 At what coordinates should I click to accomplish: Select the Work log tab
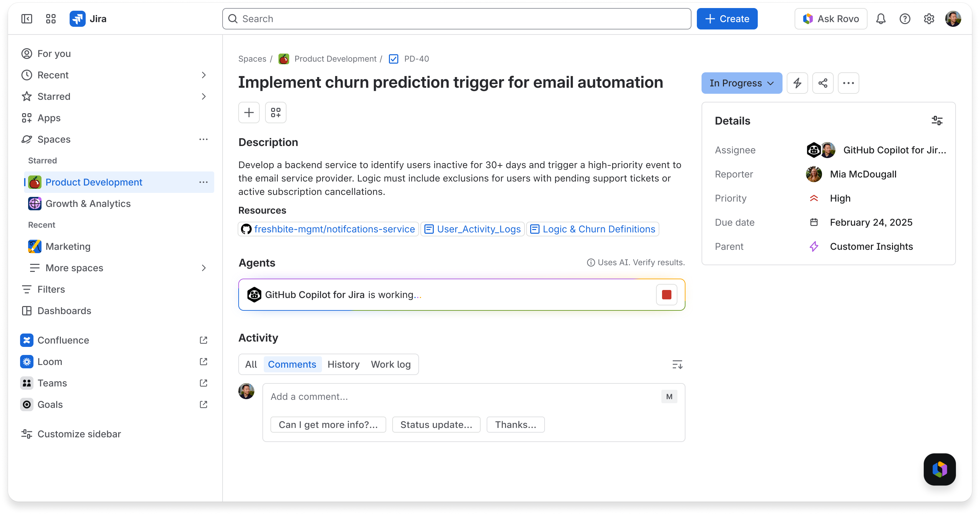pyautogui.click(x=391, y=364)
